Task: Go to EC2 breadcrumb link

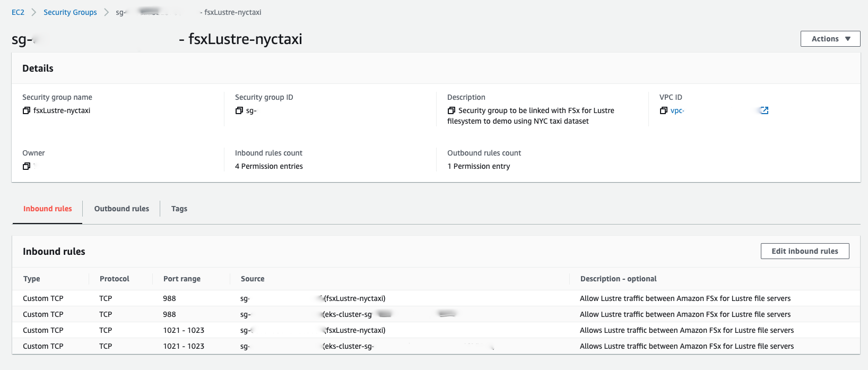Action: click(x=18, y=12)
